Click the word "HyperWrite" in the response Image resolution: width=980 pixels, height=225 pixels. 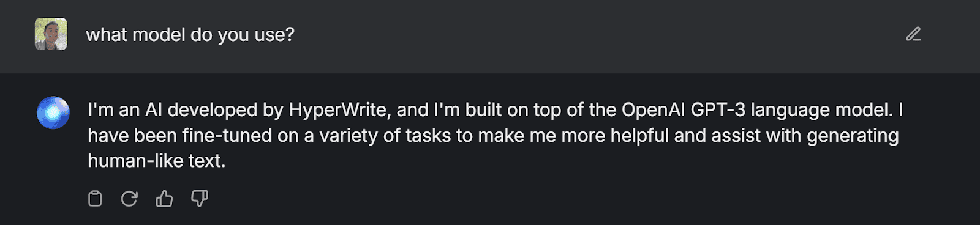pos(339,110)
